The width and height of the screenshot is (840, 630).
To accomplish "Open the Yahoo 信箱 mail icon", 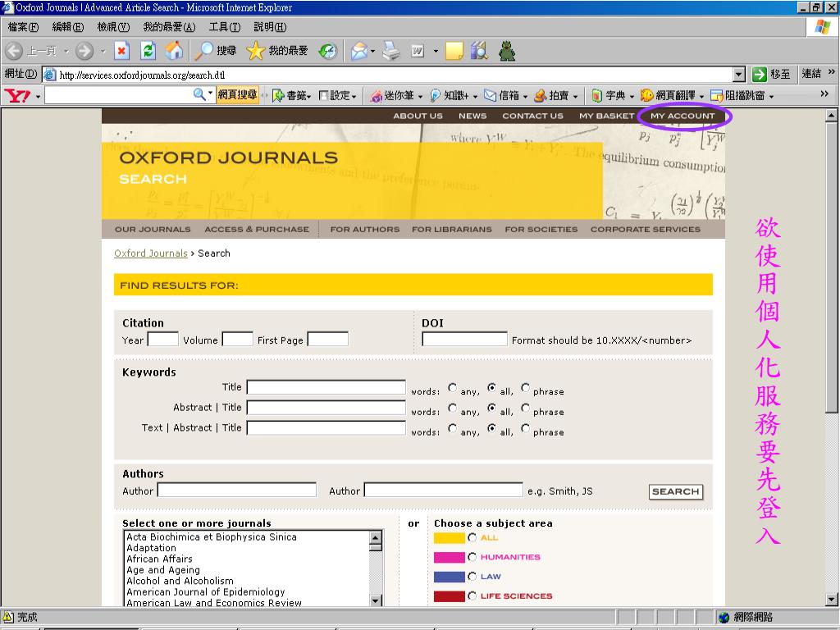I will tap(491, 96).
